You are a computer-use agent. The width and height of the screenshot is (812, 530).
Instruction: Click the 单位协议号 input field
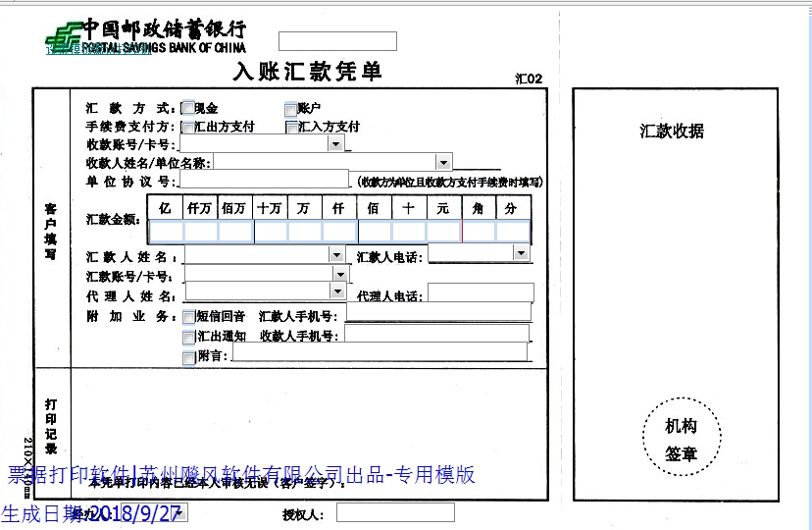click(x=264, y=180)
